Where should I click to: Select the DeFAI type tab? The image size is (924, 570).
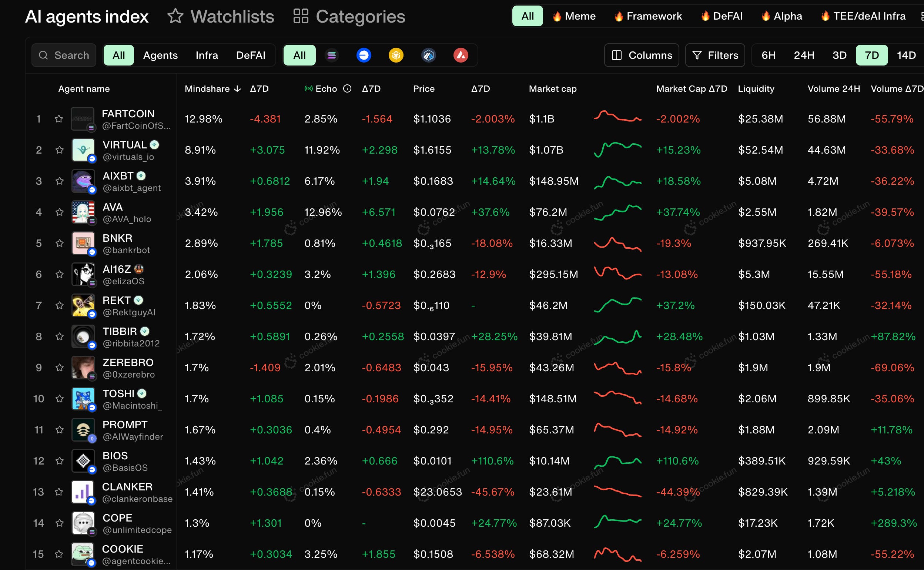tap(250, 56)
